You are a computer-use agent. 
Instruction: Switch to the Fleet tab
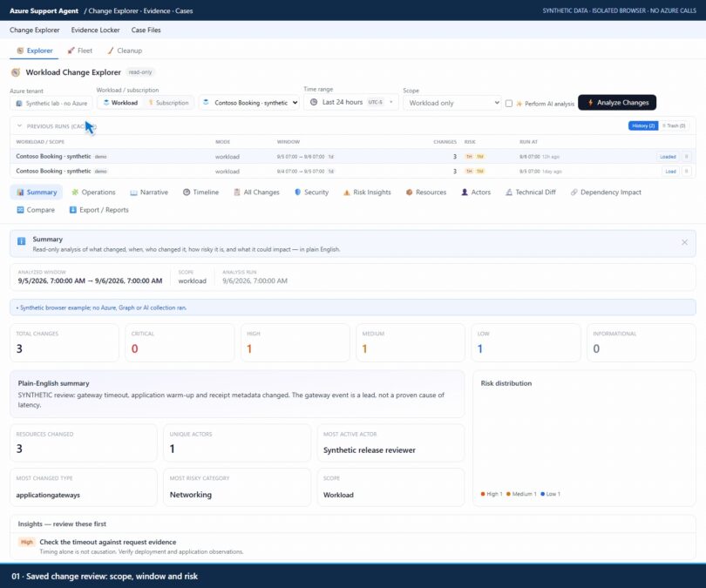coord(79,51)
